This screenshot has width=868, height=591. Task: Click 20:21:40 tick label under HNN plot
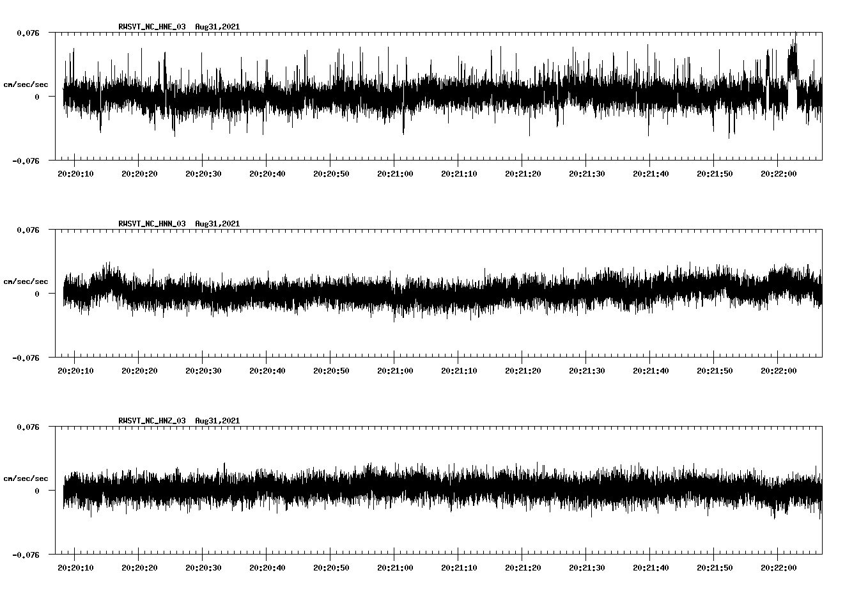pyautogui.click(x=650, y=370)
